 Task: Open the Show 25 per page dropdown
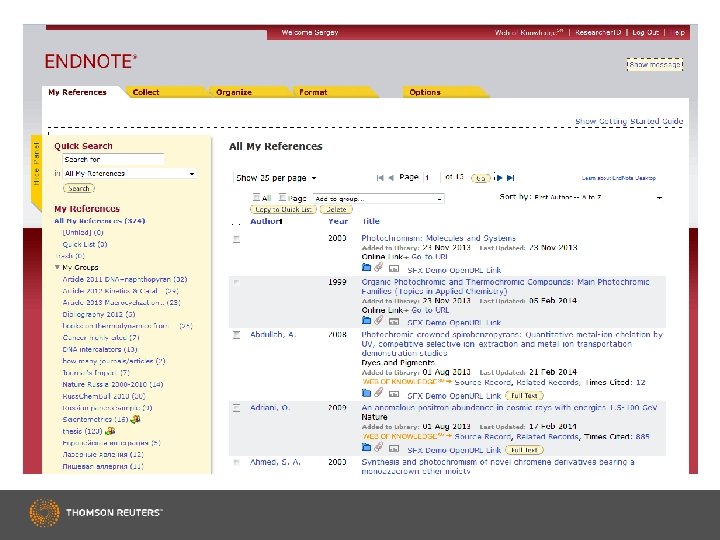pos(276,178)
